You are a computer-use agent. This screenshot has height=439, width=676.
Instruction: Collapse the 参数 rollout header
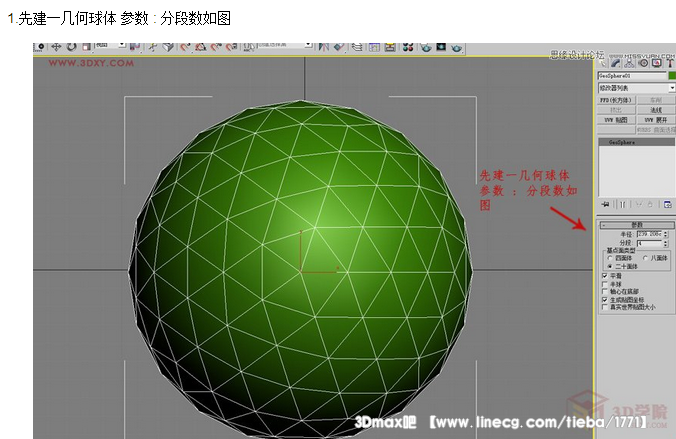click(x=637, y=225)
